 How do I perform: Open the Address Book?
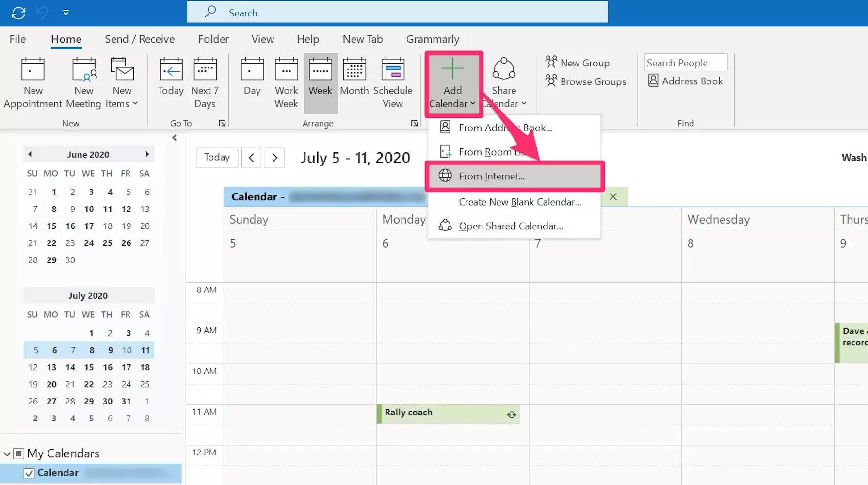click(x=686, y=81)
